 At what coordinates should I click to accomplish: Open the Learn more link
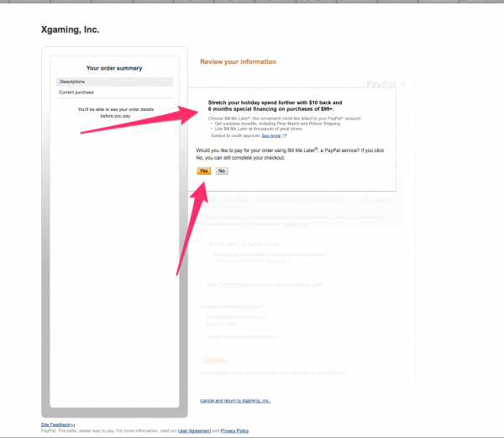coord(296,225)
